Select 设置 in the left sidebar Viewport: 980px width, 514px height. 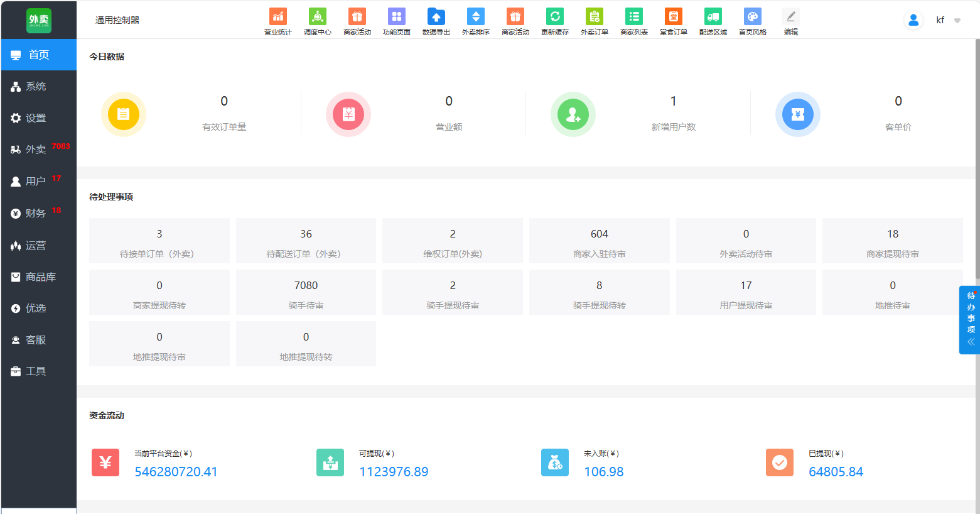pos(36,118)
